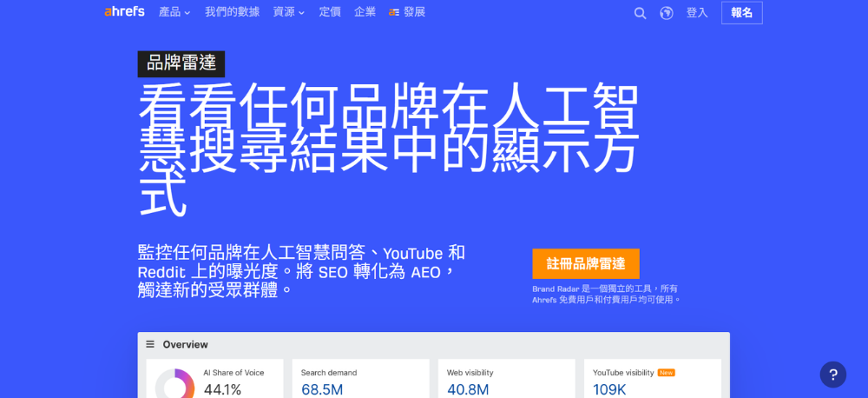Select the YouTube visibility label
The height and width of the screenshot is (398, 868).
[x=623, y=373]
